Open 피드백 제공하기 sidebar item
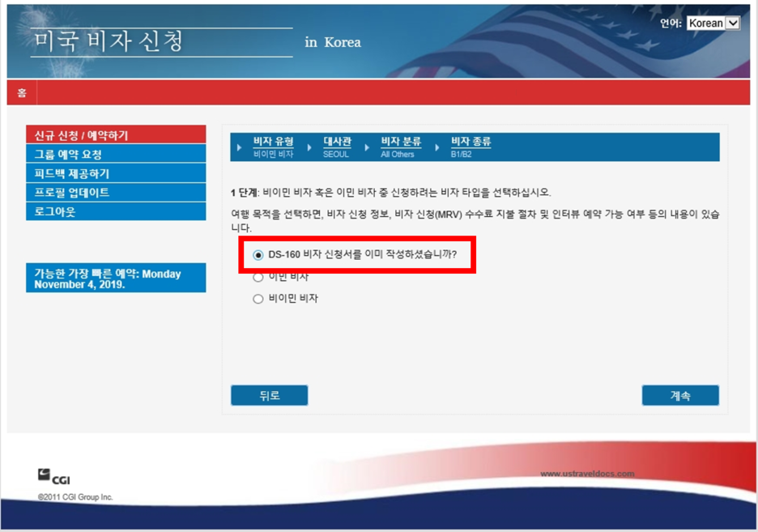 click(116, 173)
